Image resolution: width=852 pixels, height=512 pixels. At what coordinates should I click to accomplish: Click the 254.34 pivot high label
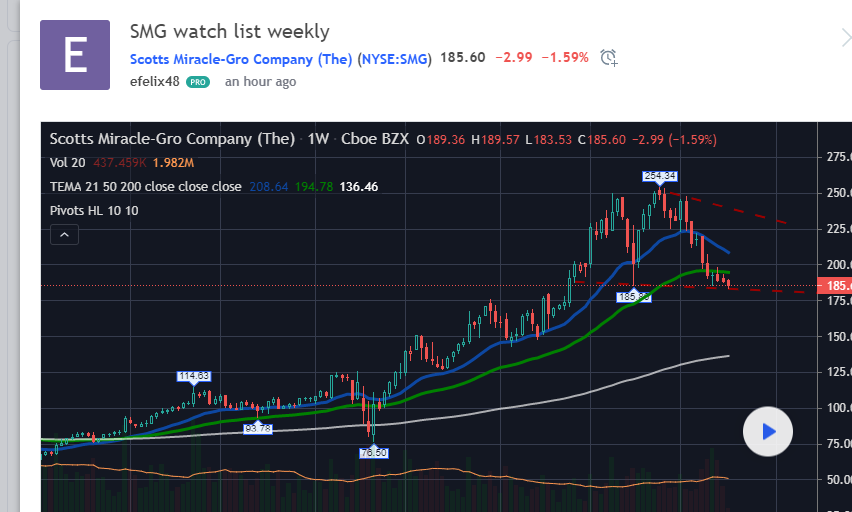[x=660, y=176]
